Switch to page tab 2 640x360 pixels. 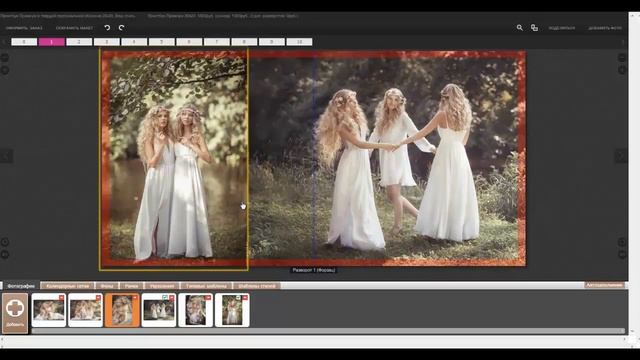point(79,42)
